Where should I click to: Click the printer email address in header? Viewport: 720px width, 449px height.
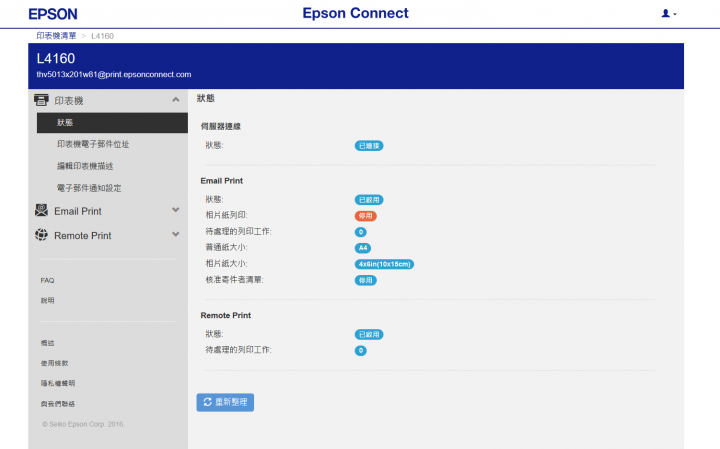(x=113, y=74)
